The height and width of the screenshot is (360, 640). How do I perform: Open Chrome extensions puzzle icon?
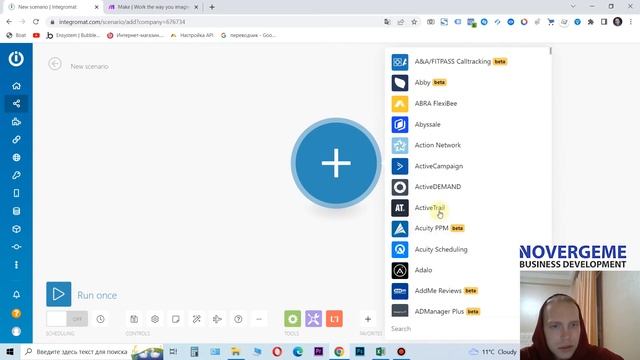tap(591, 22)
